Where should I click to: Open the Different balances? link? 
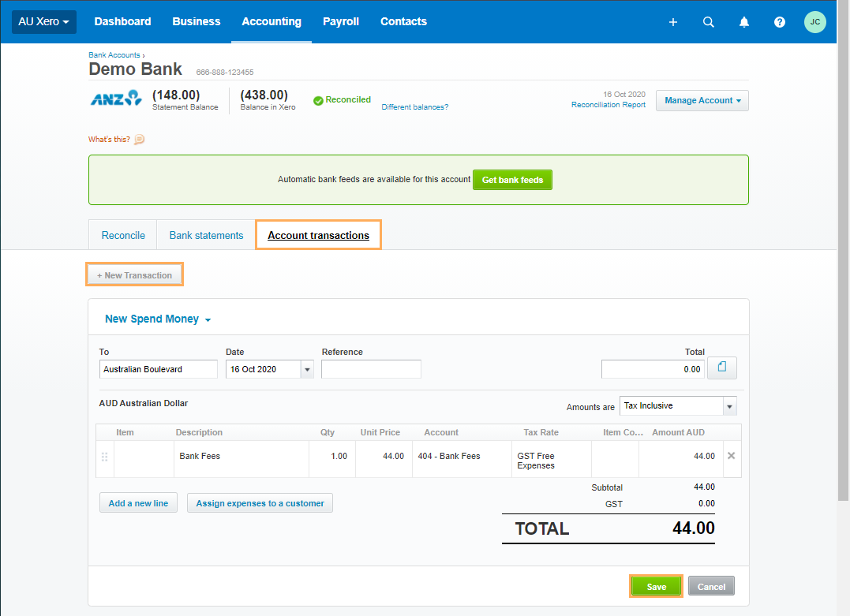[x=414, y=107]
